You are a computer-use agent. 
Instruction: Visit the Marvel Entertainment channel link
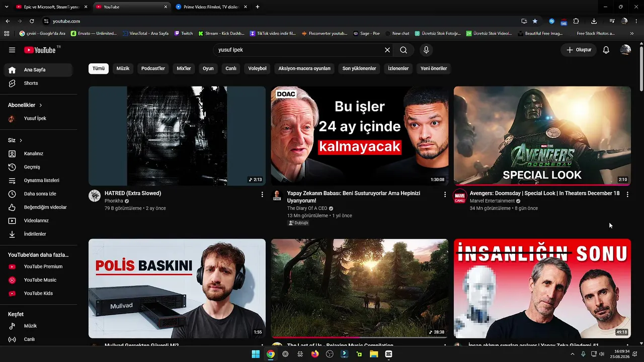[492, 201]
